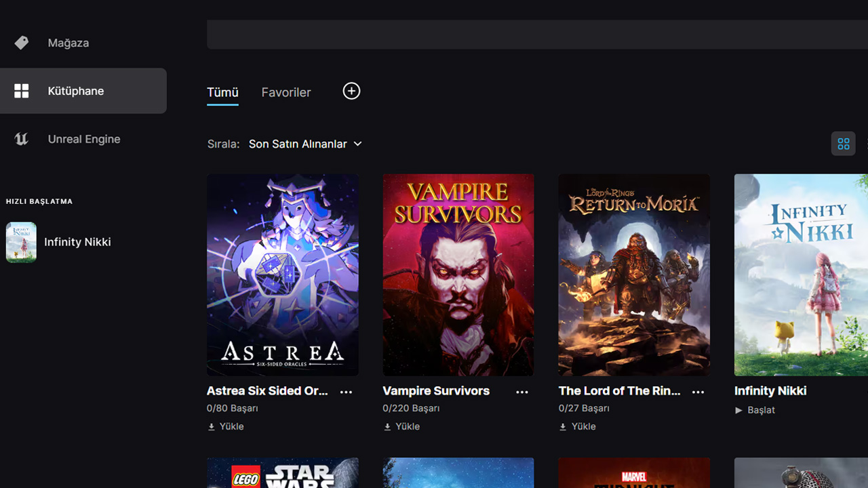Image resolution: width=868 pixels, height=488 pixels.
Task: Click Yükle under The Lord of The Rings
Action: click(x=583, y=426)
